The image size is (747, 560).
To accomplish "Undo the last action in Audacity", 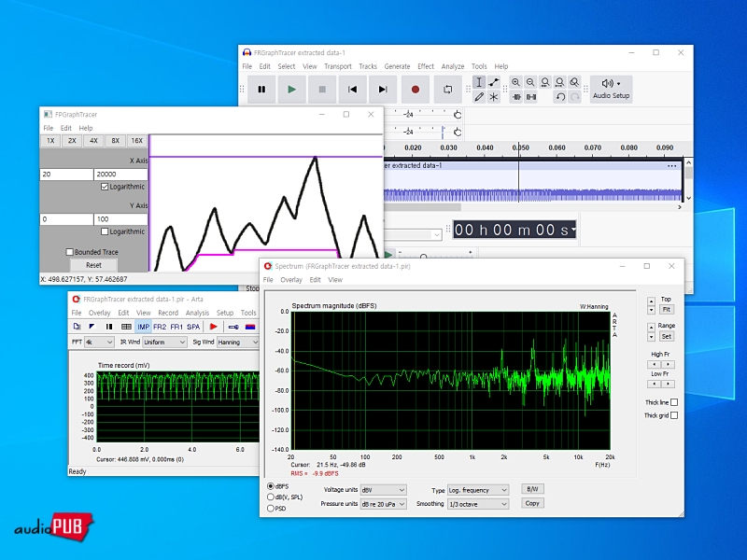I will pyautogui.click(x=560, y=97).
